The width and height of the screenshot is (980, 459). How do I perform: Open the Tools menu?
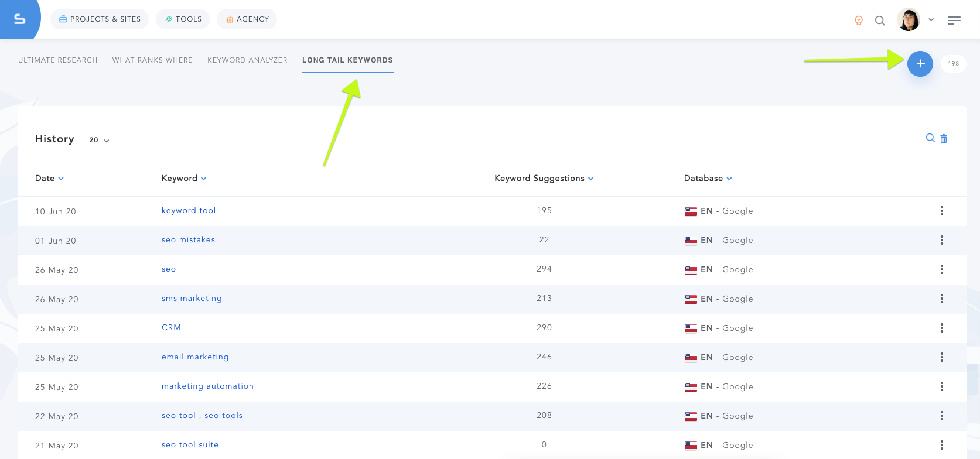point(183,19)
